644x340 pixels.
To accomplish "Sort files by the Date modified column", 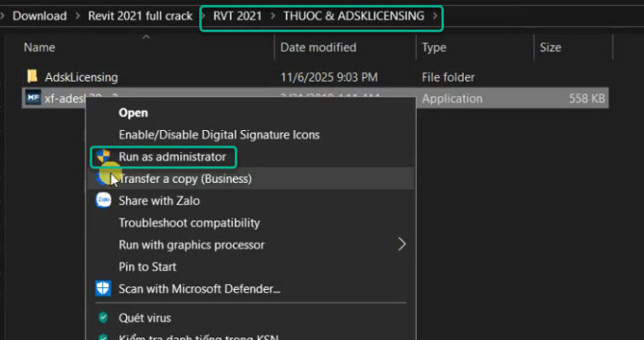I will (318, 48).
